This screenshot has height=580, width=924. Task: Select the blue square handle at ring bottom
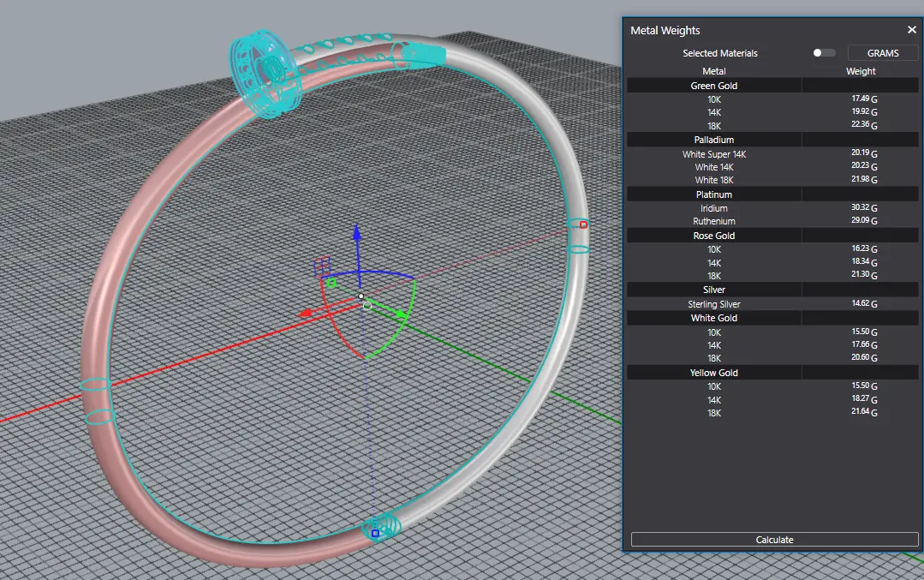(375, 533)
